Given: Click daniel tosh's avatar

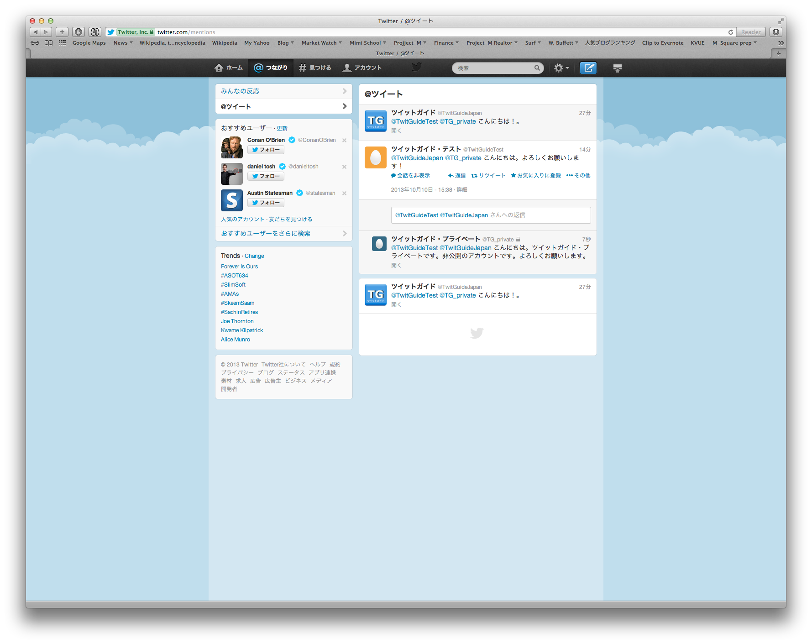Looking at the screenshot, I should tap(232, 174).
